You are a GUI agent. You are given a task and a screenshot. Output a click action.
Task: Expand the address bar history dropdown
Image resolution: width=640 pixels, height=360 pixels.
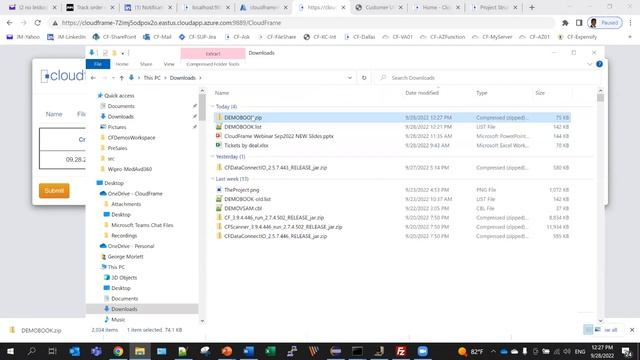pyautogui.click(x=349, y=78)
